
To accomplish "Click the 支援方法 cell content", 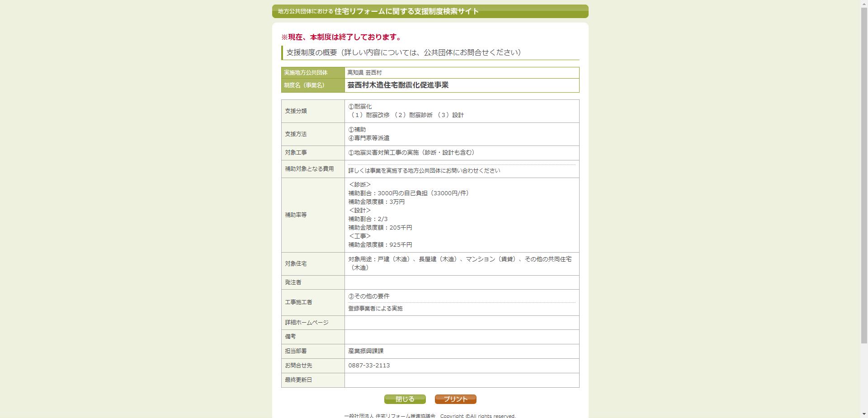I will coord(368,134).
